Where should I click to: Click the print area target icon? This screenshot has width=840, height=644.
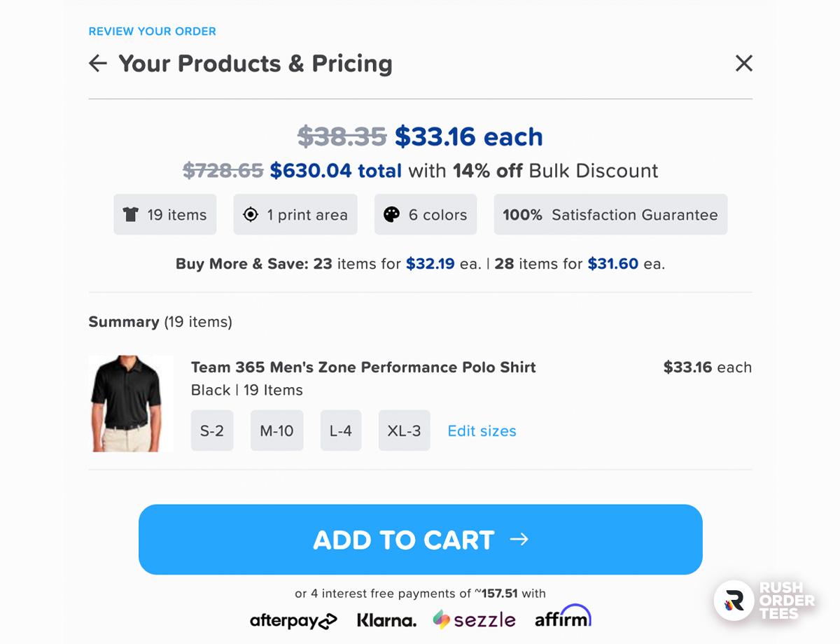tap(251, 215)
